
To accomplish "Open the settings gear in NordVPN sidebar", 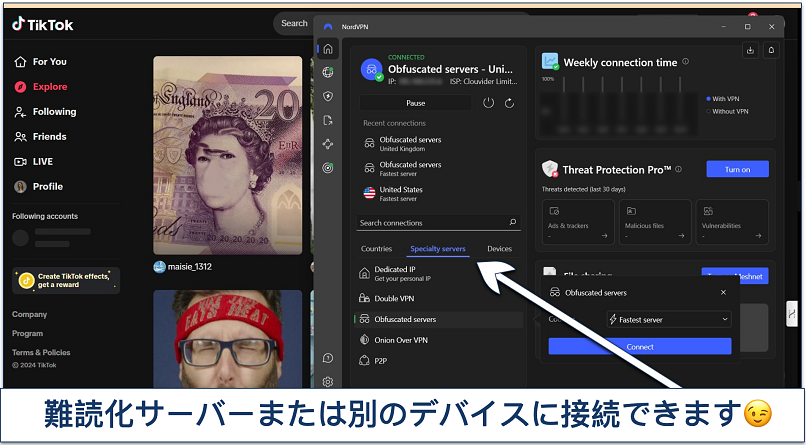I will click(x=328, y=381).
